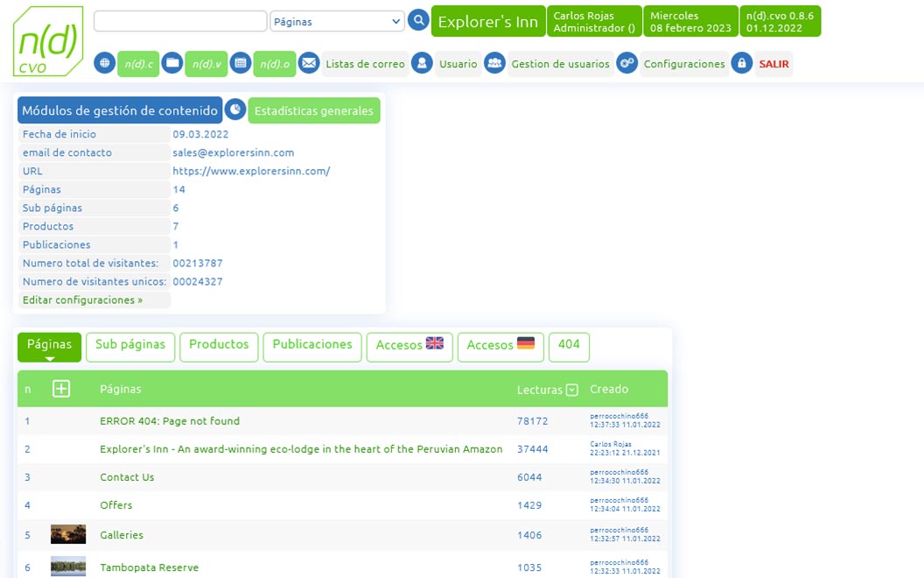Open the explorersinn.com URL link

251,171
